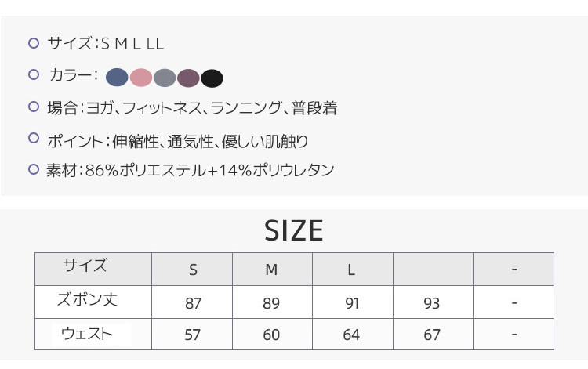
Task: Click the bullet circle beside ポイント
Action: [x=33, y=138]
